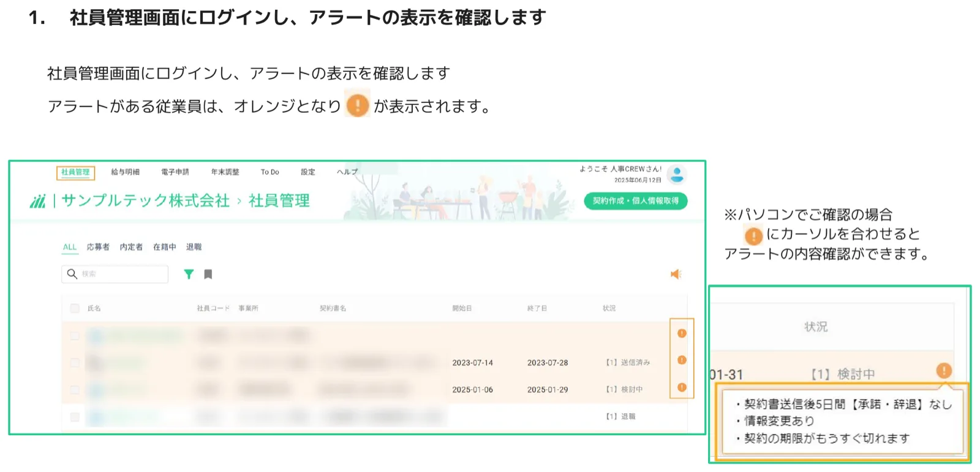
Task: Click the 2023-07-14 start date cell
Action: pyautogui.click(x=472, y=363)
